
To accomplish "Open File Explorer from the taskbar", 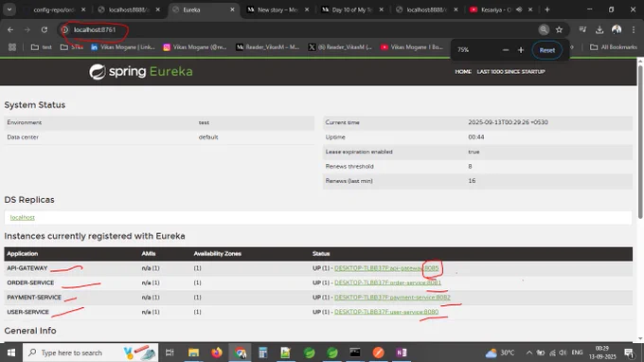I will (x=193, y=353).
